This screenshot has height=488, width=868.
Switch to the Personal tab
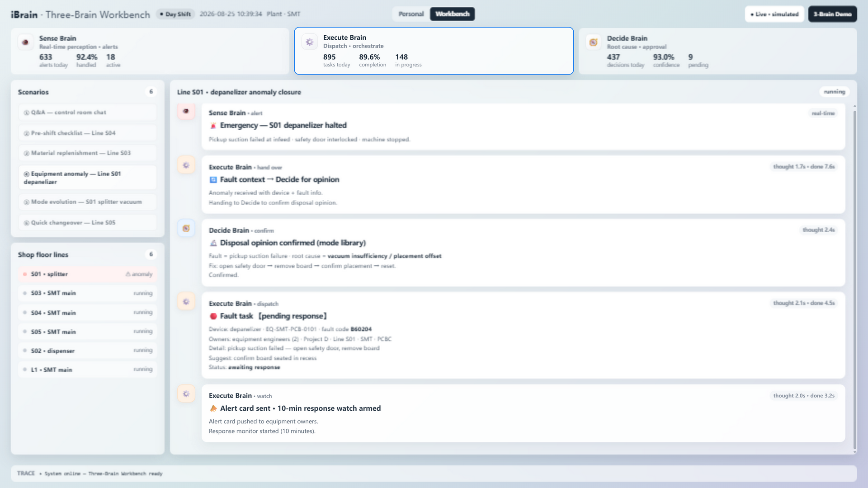tap(411, 14)
